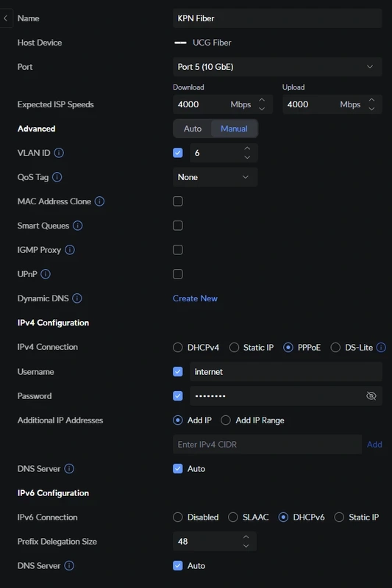Enable the UPnP checkbox

[178, 274]
